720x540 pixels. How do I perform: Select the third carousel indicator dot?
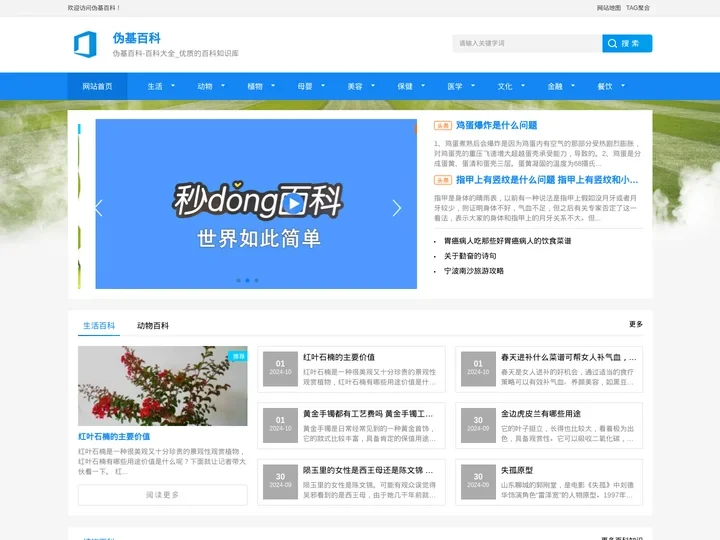(257, 280)
